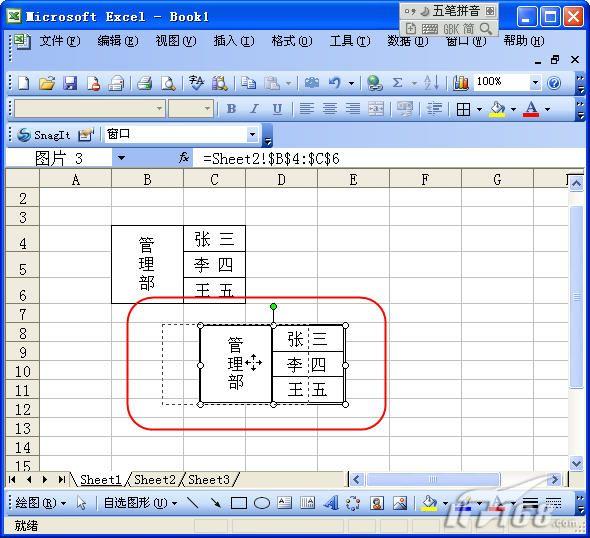
Task: Select the Arrow drawing tool
Action: coord(216,503)
